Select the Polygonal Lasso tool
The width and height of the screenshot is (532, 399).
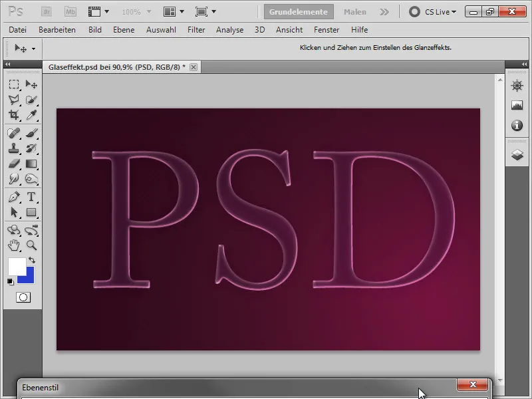14,100
